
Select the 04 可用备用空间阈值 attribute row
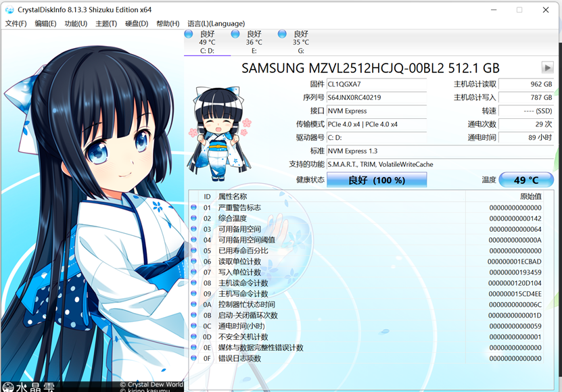pos(367,240)
